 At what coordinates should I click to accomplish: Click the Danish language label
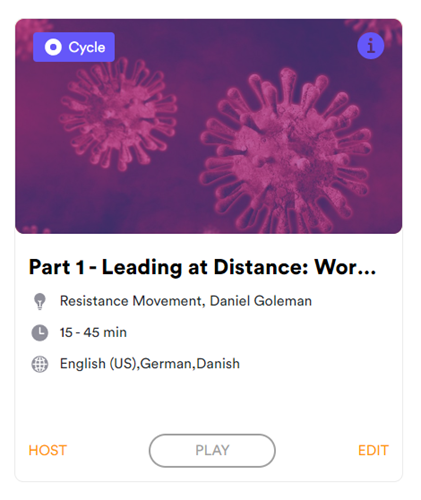(x=218, y=364)
